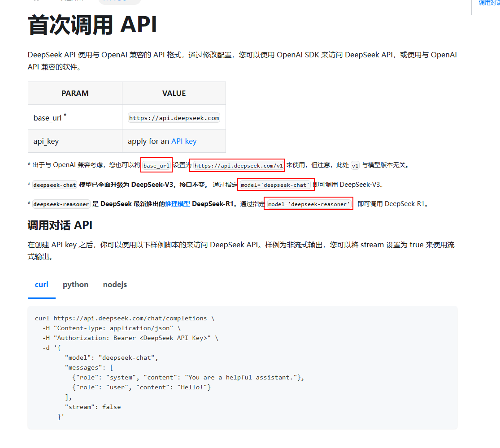
Task: Click the bold DeepSeek-V3 upgrade text
Action: click(143, 185)
